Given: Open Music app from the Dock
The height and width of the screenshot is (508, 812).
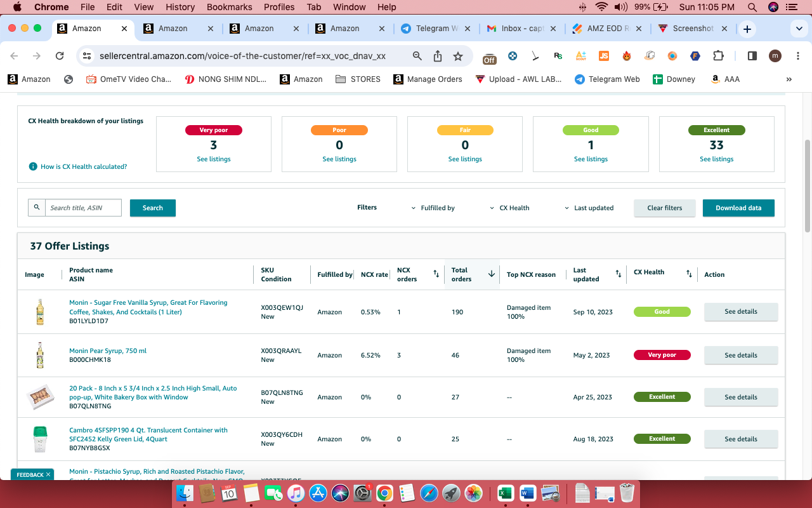Looking at the screenshot, I should click(x=296, y=493).
